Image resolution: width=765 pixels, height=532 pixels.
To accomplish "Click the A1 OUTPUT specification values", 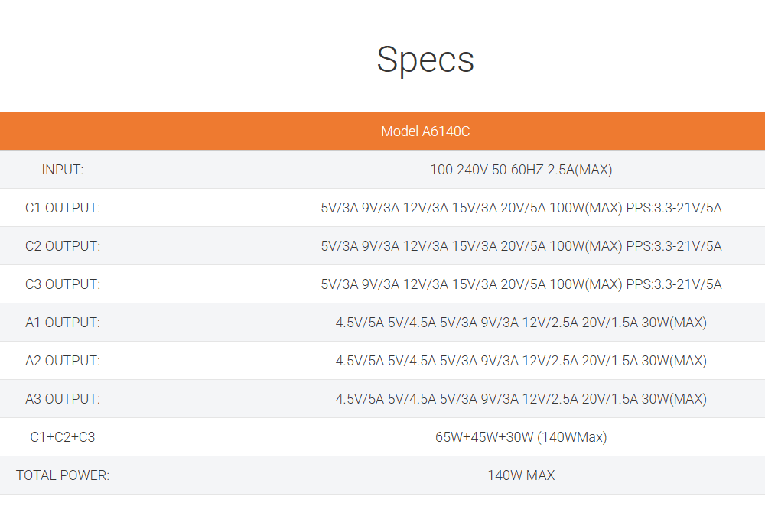I will pyautogui.click(x=521, y=323).
